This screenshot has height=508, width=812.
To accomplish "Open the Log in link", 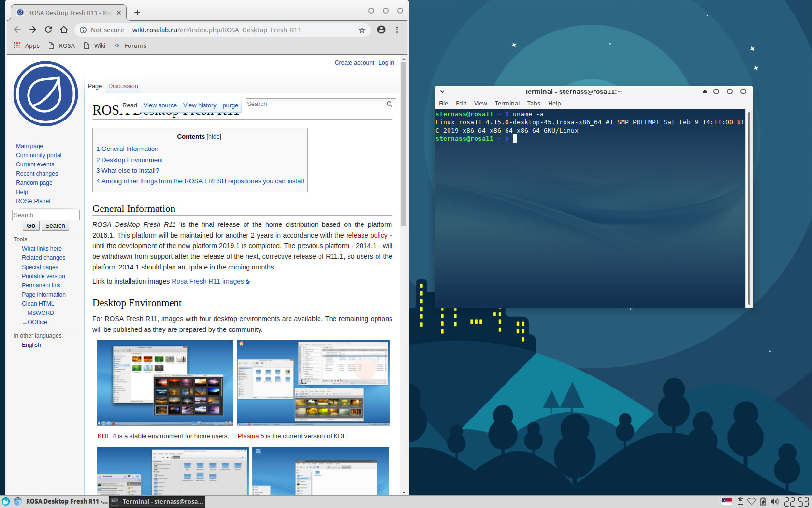I will [386, 63].
